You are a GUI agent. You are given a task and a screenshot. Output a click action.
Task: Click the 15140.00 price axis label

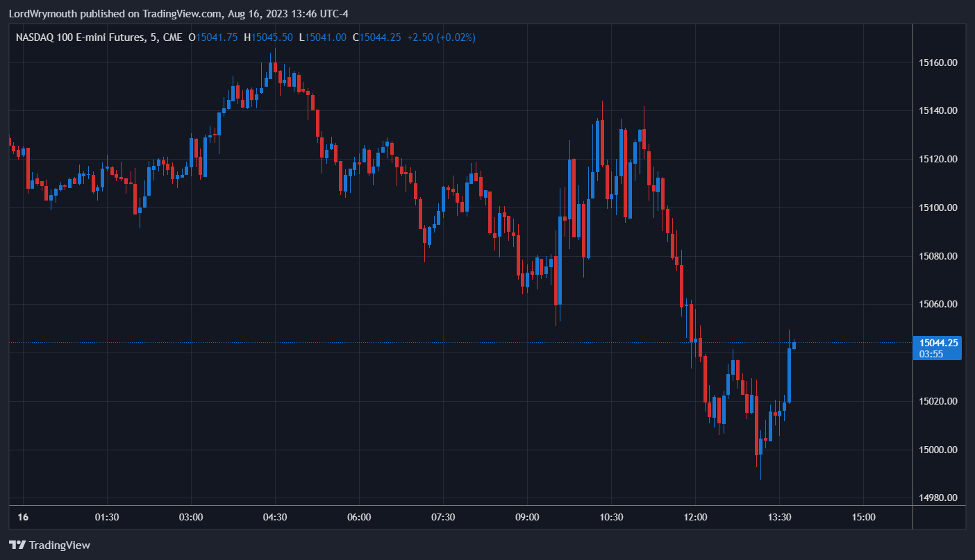pos(938,111)
